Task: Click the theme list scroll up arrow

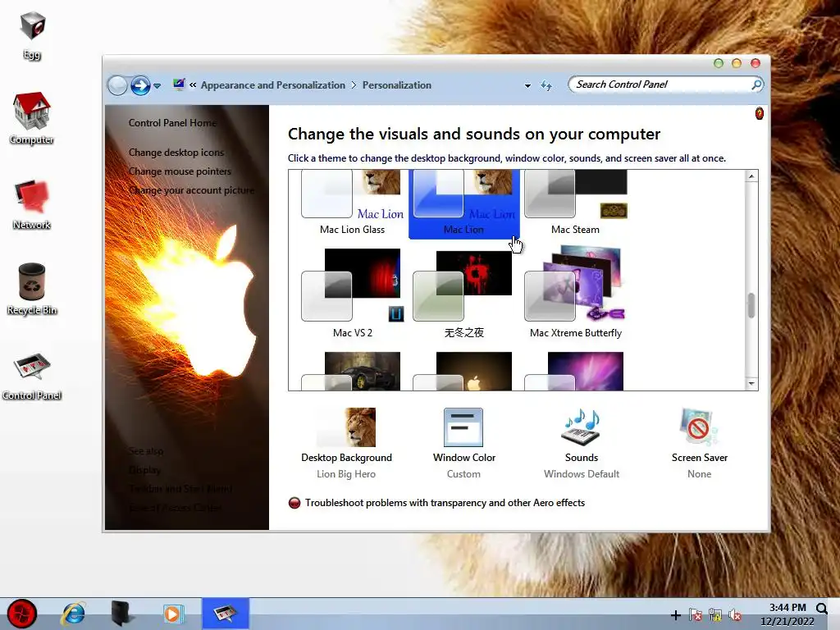Action: [x=751, y=176]
